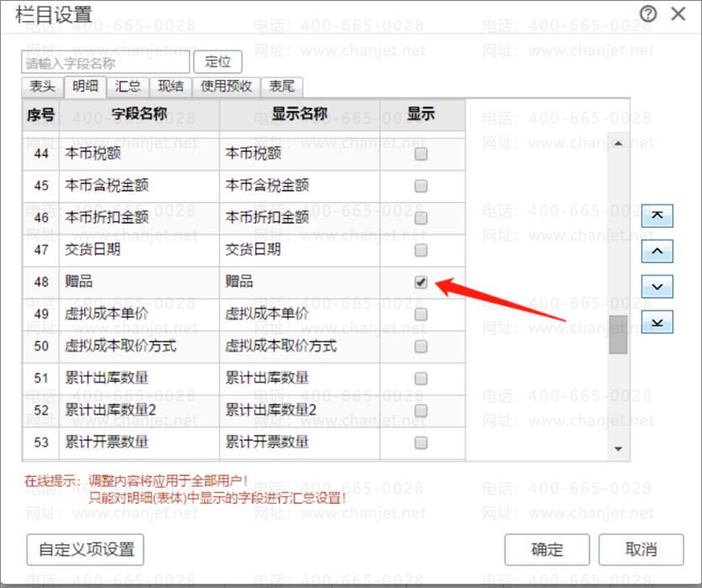Click scrollbar up arrow in field list
This screenshot has height=588, width=702.
(619, 144)
